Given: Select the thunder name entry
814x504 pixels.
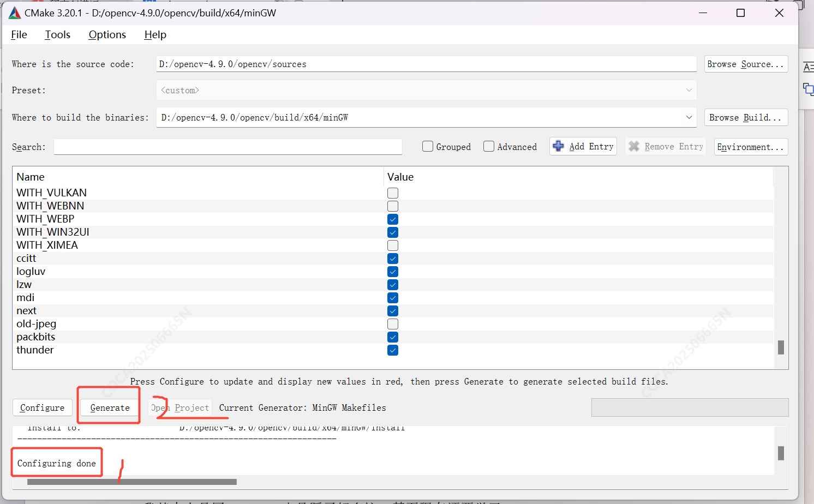Looking at the screenshot, I should click(x=35, y=350).
